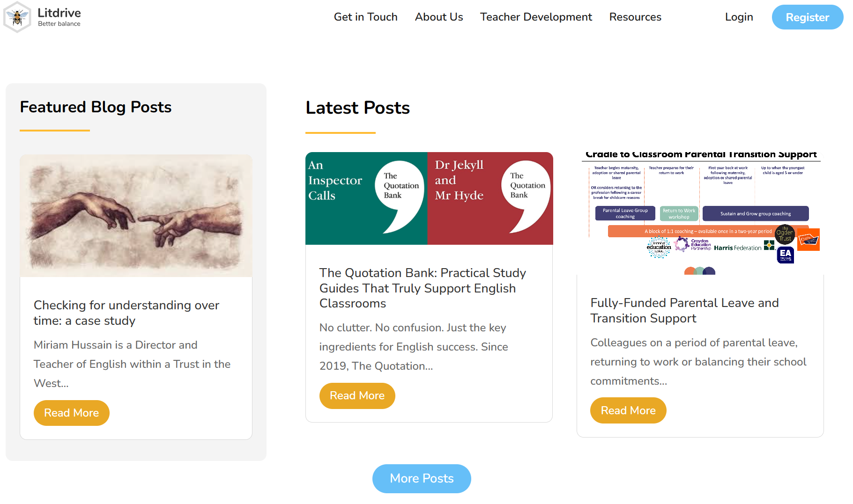Click the Login link
The image size is (853, 504).
[x=739, y=17]
